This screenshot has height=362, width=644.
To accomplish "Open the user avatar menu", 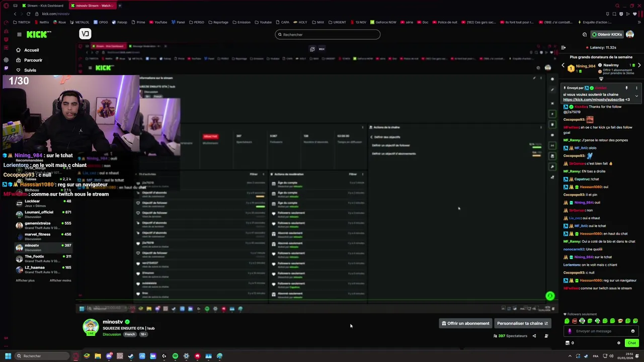I will pyautogui.click(x=630, y=35).
